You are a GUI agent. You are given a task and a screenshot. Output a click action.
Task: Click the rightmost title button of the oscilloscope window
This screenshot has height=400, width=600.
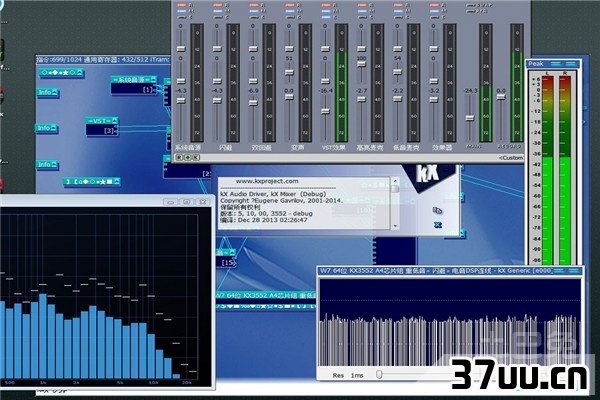574,271
